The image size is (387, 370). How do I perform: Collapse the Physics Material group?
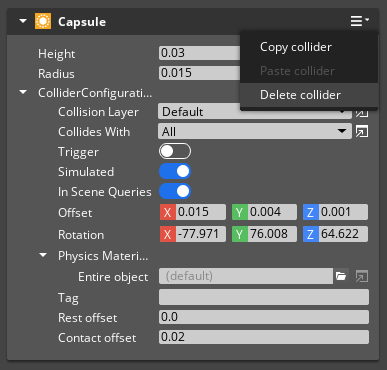pyautogui.click(x=43, y=255)
